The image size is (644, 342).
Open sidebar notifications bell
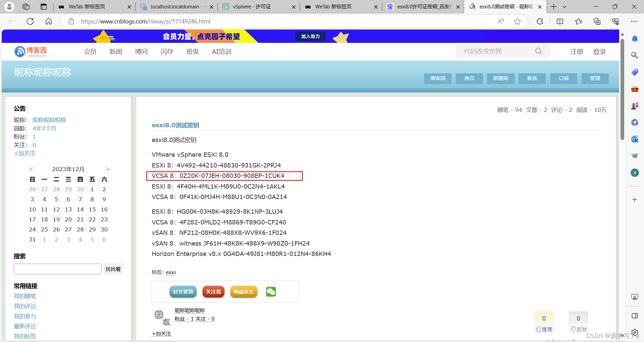pos(635,39)
